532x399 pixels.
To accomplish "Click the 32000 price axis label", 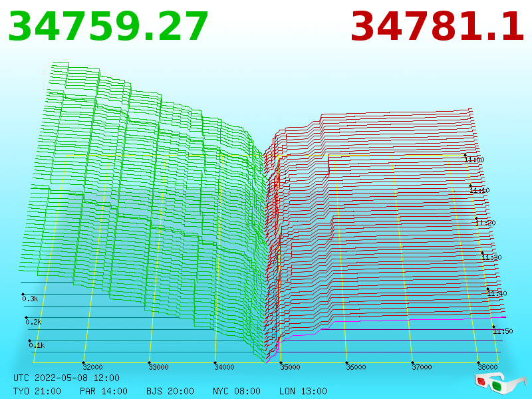I will pyautogui.click(x=92, y=367).
